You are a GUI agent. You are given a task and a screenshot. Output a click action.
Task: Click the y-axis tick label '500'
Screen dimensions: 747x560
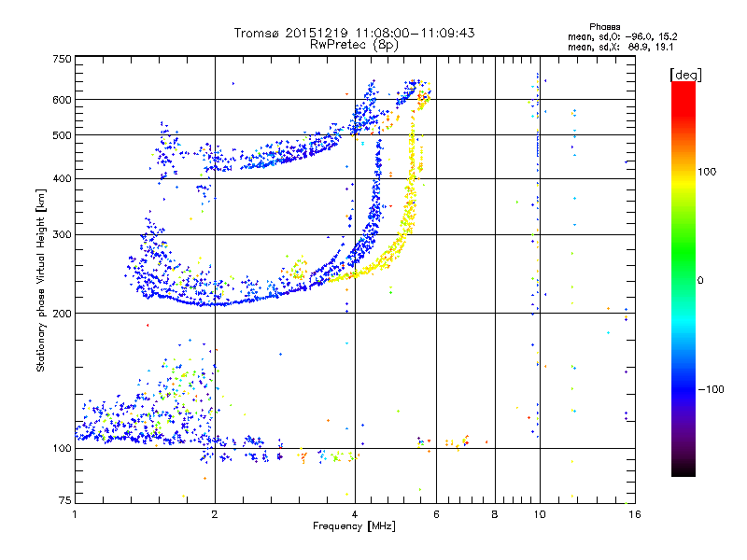[62, 135]
